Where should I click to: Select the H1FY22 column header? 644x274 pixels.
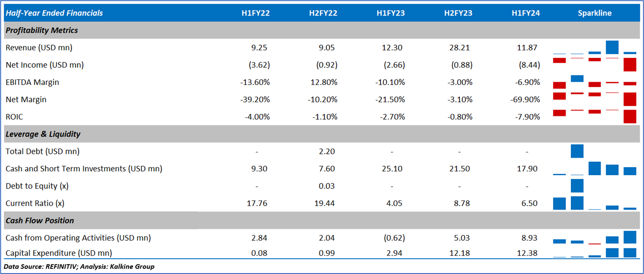click(x=255, y=13)
